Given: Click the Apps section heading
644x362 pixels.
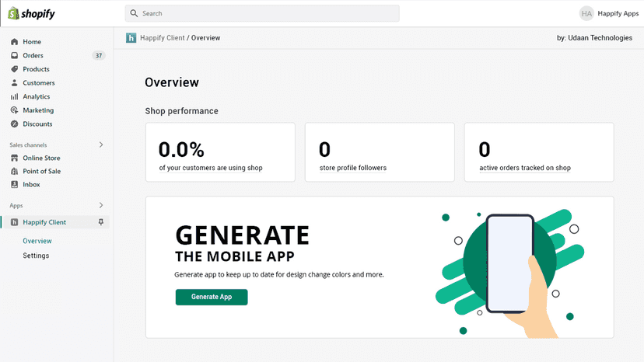Looking at the screenshot, I should (16, 205).
